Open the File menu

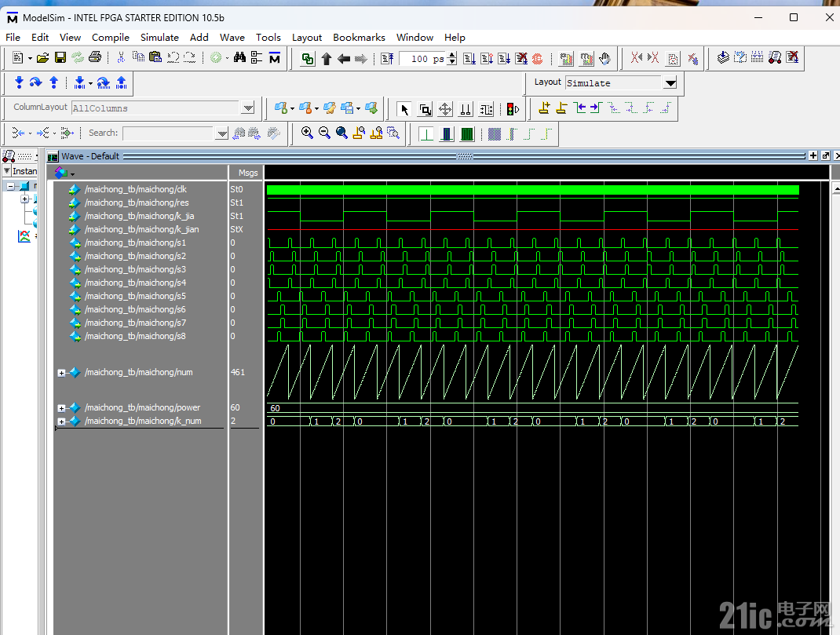(x=13, y=38)
